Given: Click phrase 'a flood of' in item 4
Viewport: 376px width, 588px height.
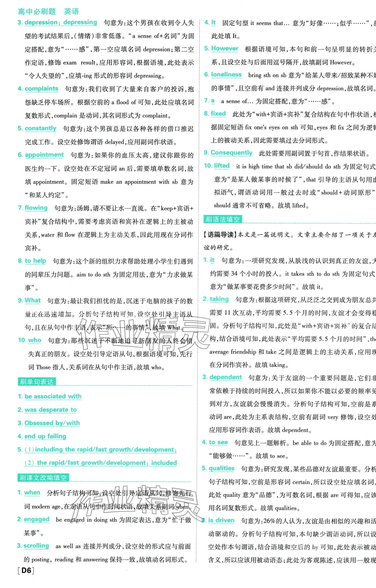Looking at the screenshot, I should pyautogui.click(x=123, y=102).
